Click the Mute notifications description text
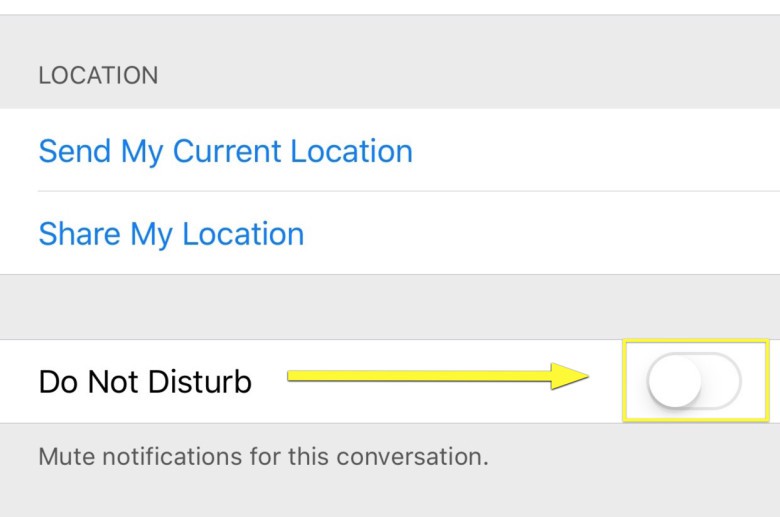This screenshot has width=780, height=517. [263, 457]
